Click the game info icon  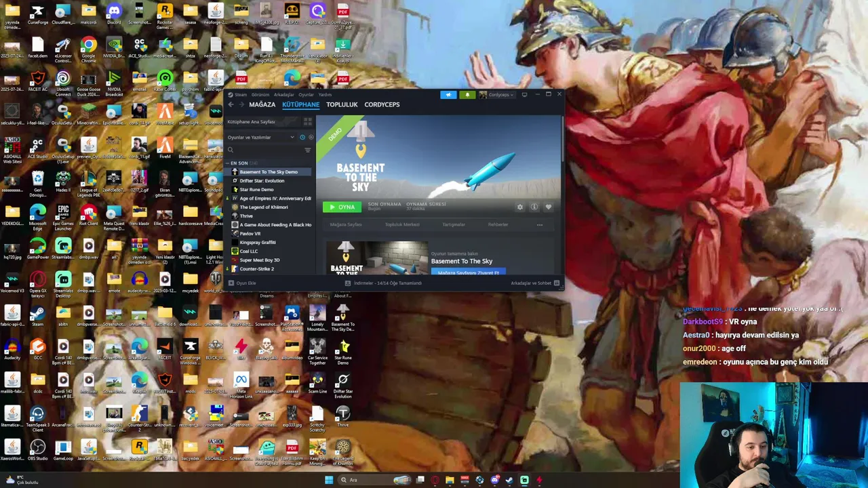(x=534, y=207)
